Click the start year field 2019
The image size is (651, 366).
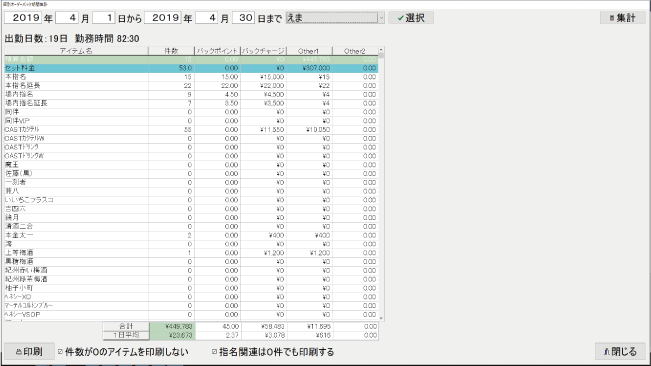[23, 18]
